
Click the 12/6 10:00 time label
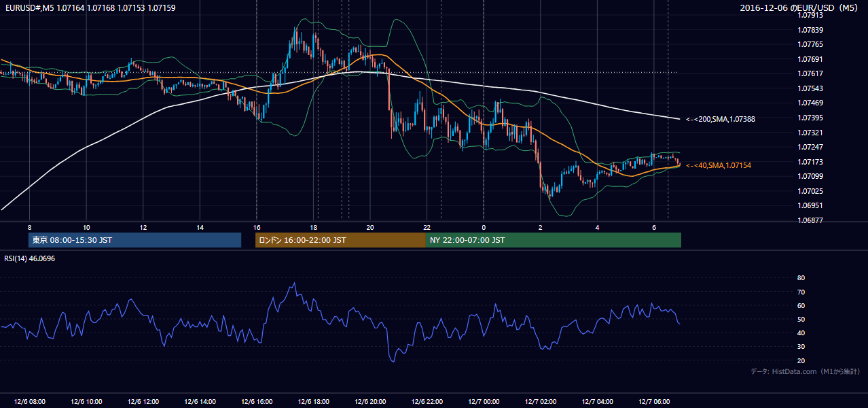(x=86, y=402)
